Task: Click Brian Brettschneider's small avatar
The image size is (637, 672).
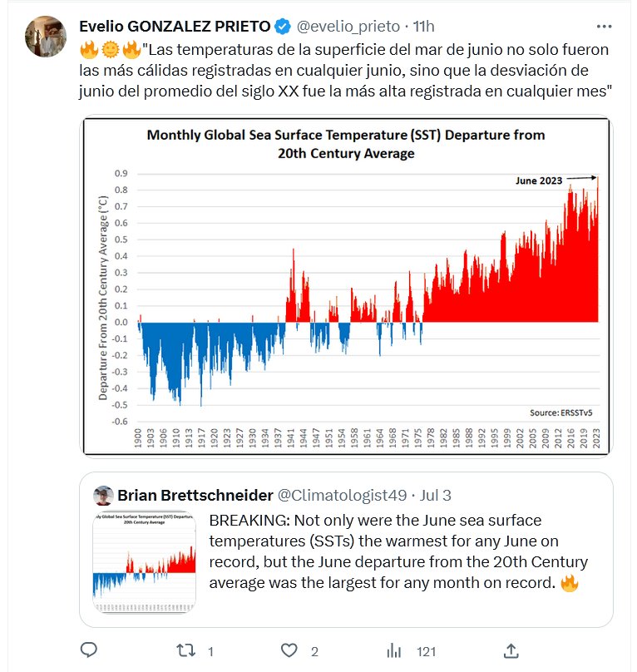Action: (103, 496)
